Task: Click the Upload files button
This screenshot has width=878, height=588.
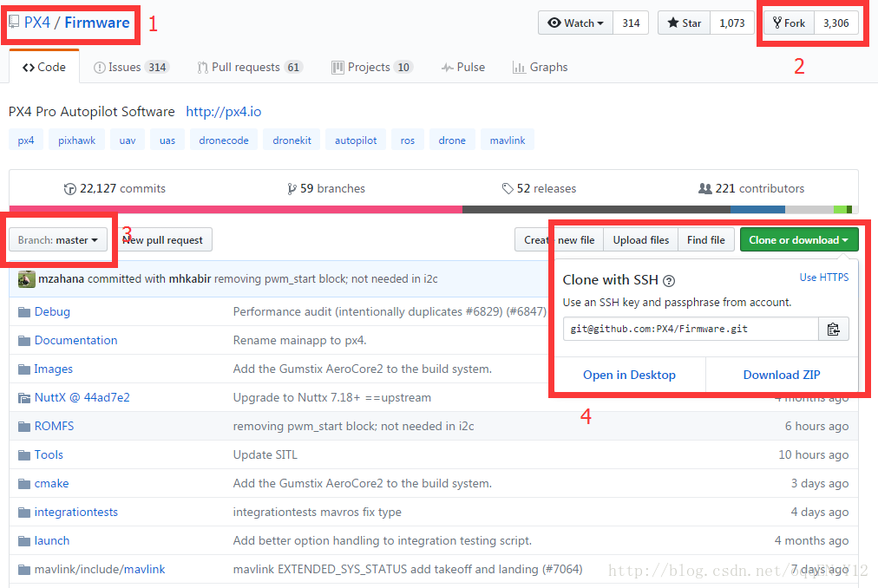Action: [641, 239]
